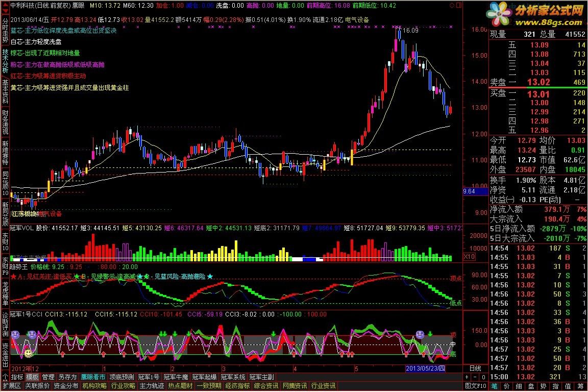Open the 东财F9 sidebar tab

5,267
